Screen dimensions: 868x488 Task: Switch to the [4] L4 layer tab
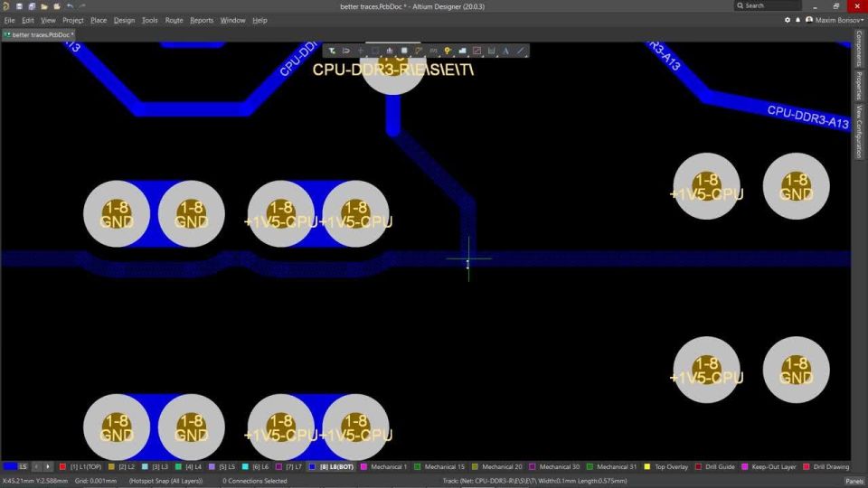click(189, 467)
